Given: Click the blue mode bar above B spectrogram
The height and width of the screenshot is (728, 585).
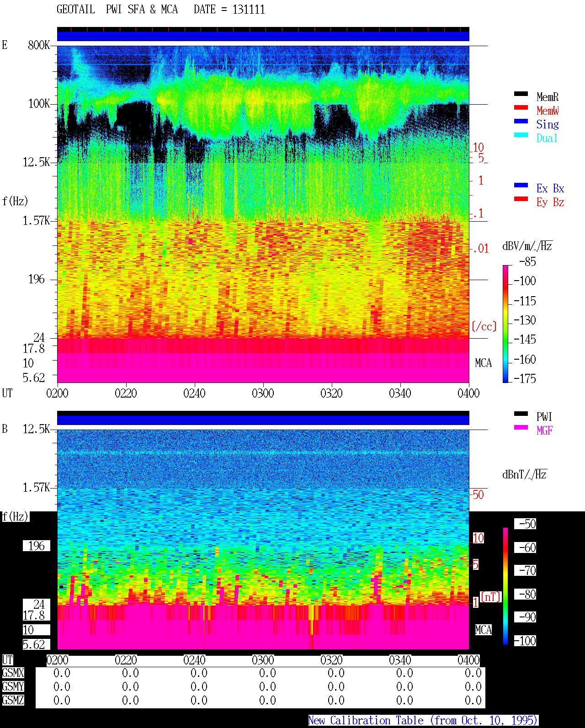Looking at the screenshot, I should (x=263, y=420).
